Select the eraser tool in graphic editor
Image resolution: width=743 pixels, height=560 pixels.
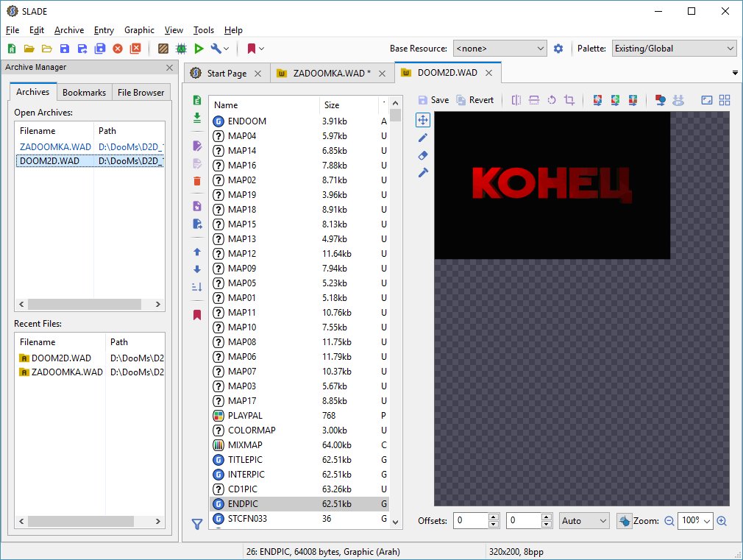click(x=423, y=155)
